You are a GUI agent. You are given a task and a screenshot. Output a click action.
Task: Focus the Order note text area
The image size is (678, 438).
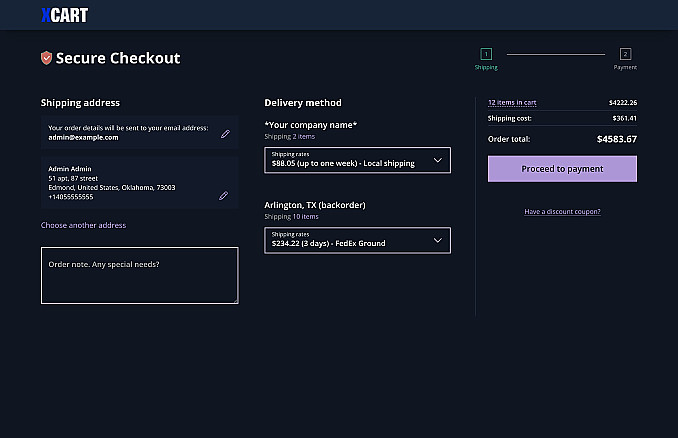tap(139, 275)
